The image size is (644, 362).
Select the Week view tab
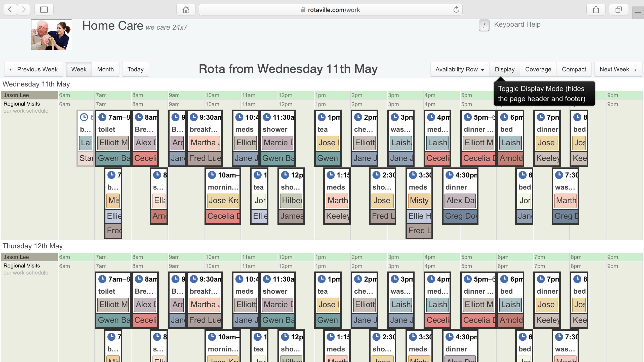pyautogui.click(x=79, y=69)
